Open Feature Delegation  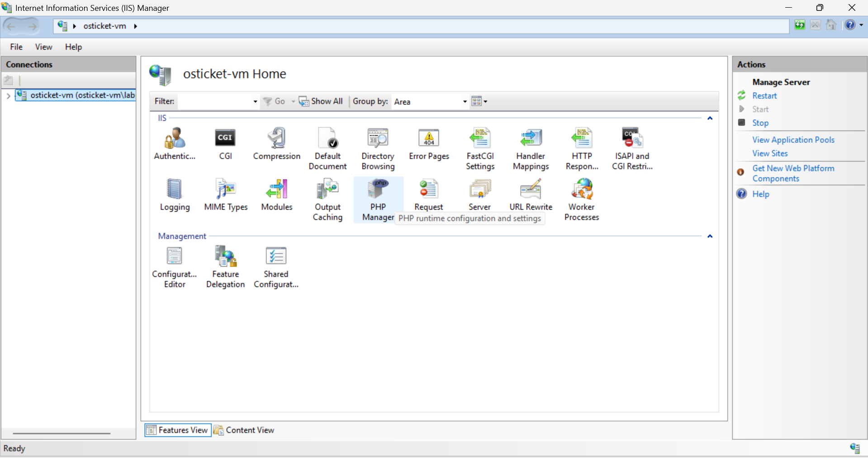(225, 267)
